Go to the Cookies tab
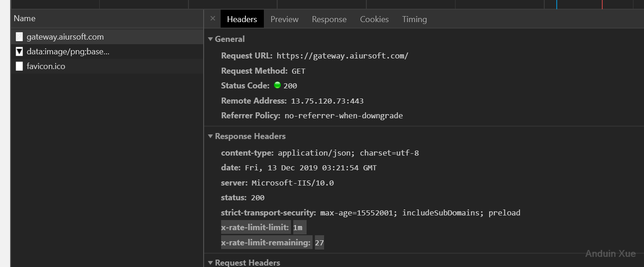644x267 pixels. point(374,19)
